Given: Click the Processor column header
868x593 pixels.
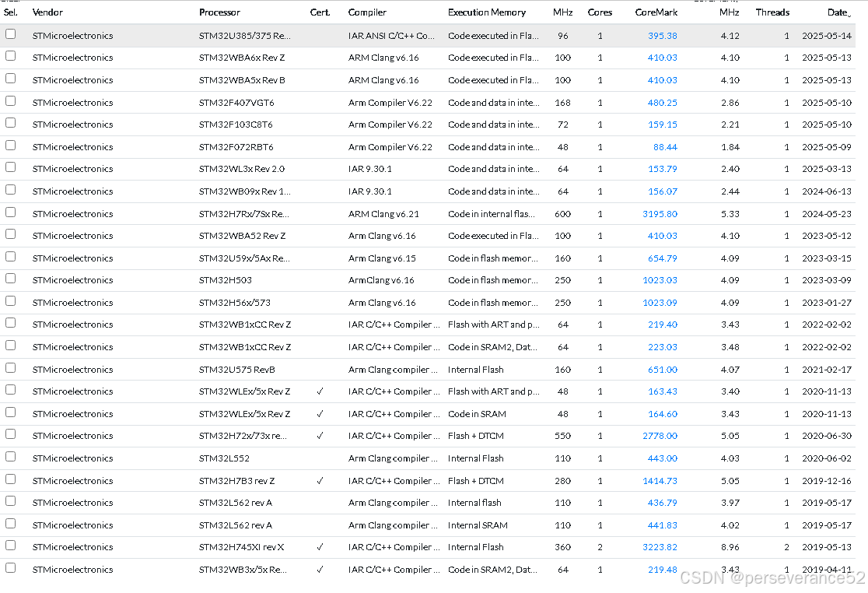Looking at the screenshot, I should pos(220,12).
